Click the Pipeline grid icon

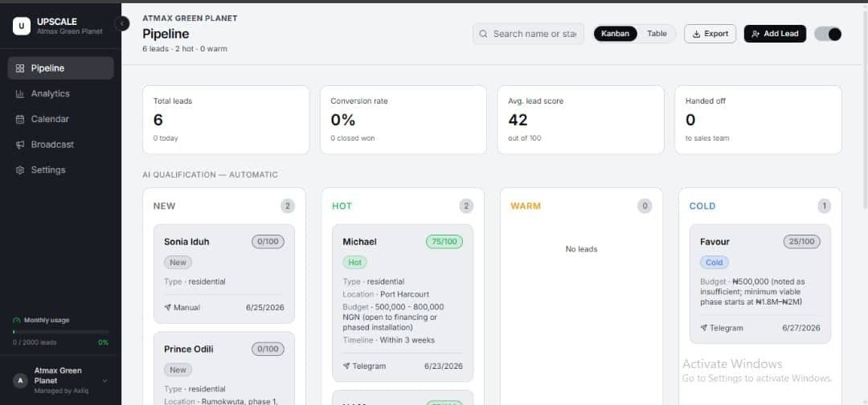click(20, 68)
